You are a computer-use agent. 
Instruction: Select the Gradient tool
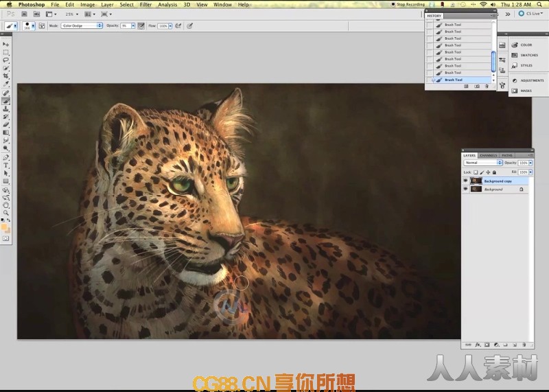pyautogui.click(x=5, y=132)
